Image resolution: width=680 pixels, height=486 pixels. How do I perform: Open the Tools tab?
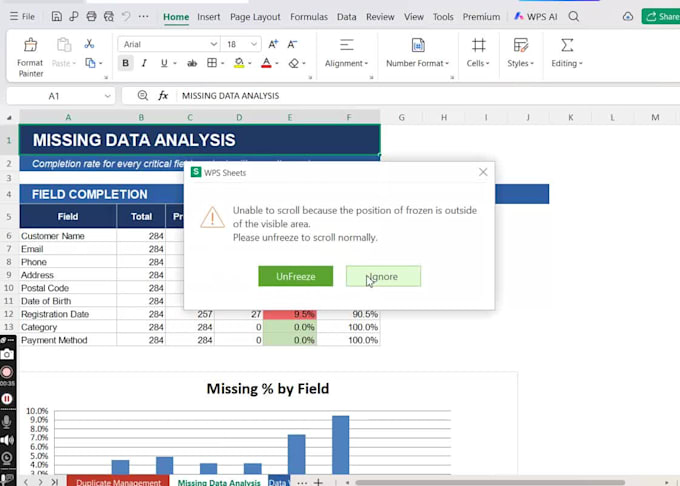pos(443,17)
